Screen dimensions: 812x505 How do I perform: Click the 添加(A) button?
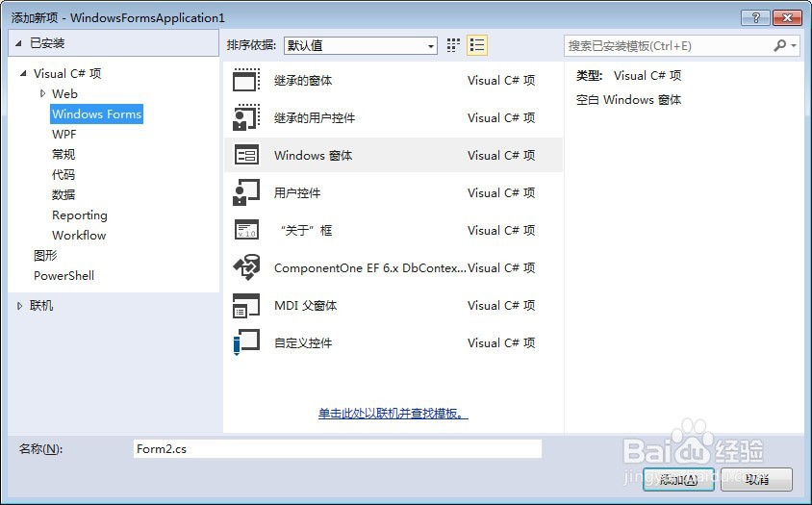pos(679,480)
